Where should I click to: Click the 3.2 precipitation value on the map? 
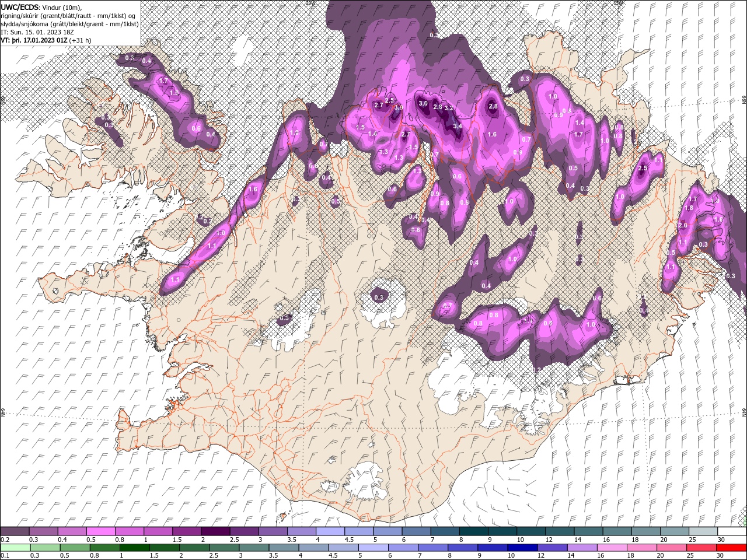[x=448, y=108]
